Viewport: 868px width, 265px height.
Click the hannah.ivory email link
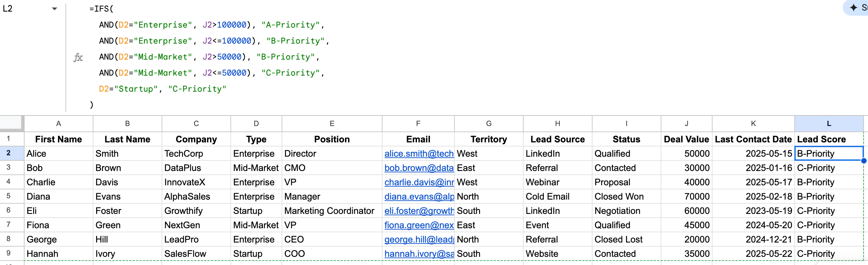click(419, 254)
